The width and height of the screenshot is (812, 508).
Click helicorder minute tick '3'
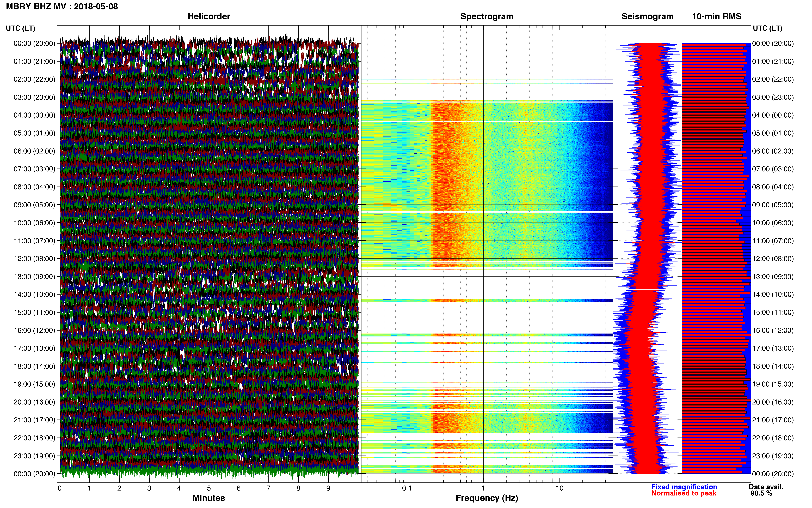[149, 488]
